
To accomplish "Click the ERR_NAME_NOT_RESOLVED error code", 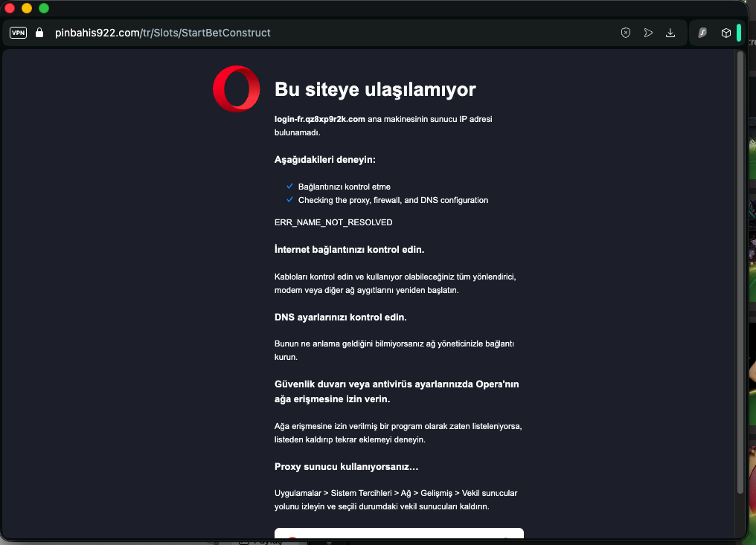I will tap(333, 222).
